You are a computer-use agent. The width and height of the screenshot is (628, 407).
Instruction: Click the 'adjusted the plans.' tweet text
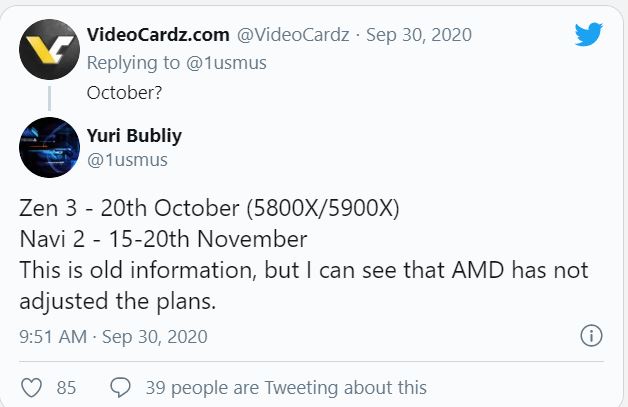click(118, 301)
